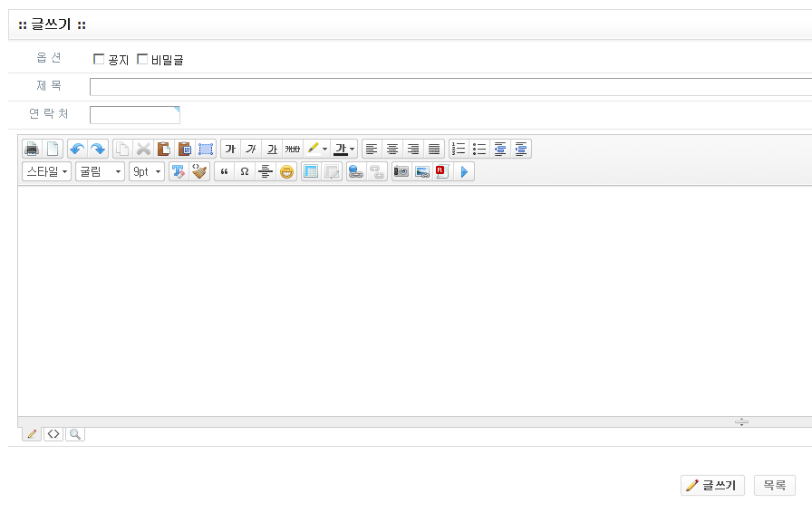Viewport: 812px width, 513px height.
Task: Switch to the preview tab with magnifier
Action: pyautogui.click(x=74, y=434)
